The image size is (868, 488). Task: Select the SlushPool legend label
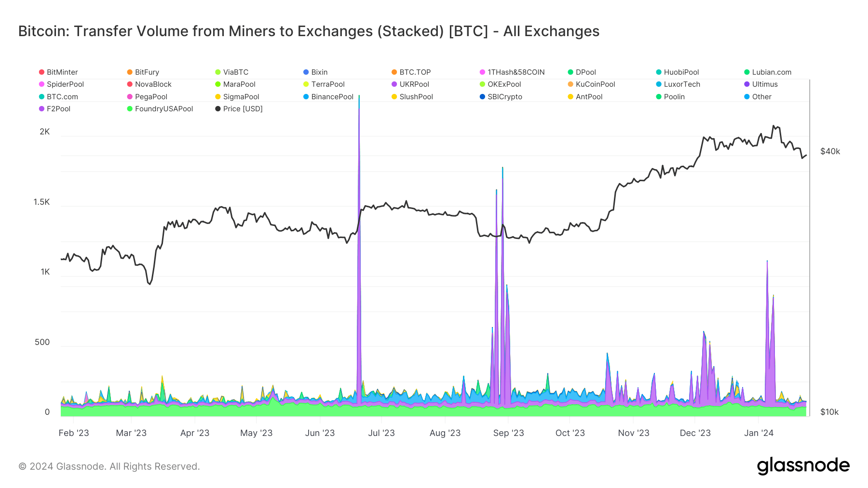tap(416, 97)
